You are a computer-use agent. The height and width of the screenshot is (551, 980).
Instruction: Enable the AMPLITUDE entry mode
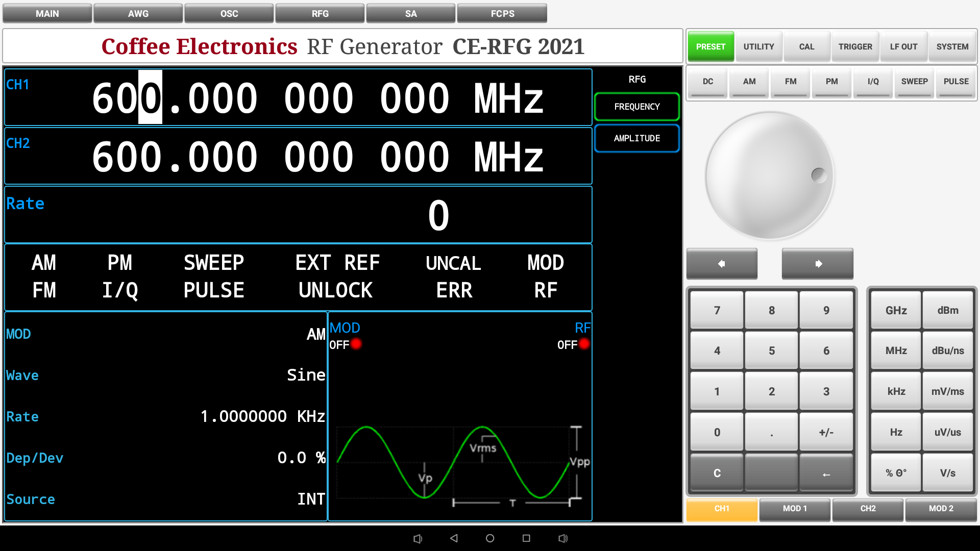coord(636,138)
